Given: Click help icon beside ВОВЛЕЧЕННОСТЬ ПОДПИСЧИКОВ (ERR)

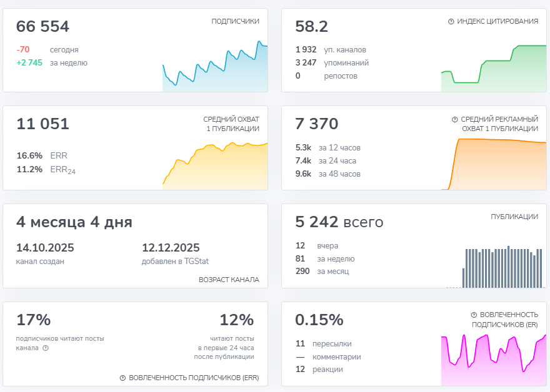Looking at the screenshot, I should click(x=122, y=378).
